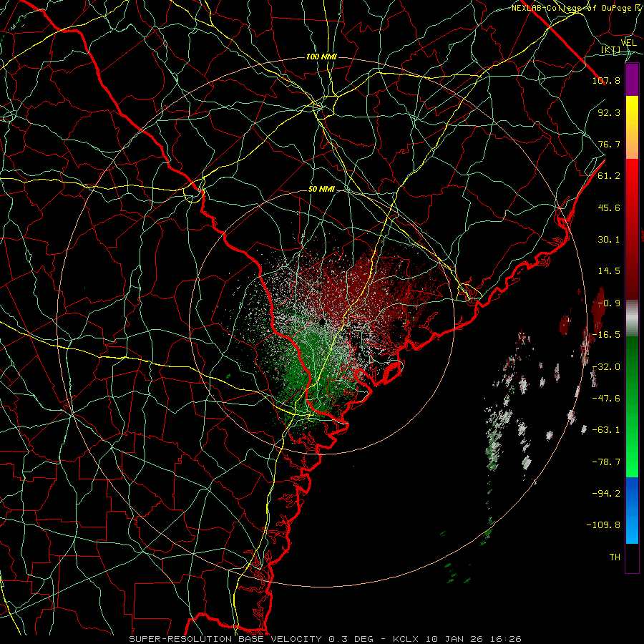This screenshot has height=644, width=644.
Task: Click the -78.7 value on velocity scale
Action: click(606, 462)
